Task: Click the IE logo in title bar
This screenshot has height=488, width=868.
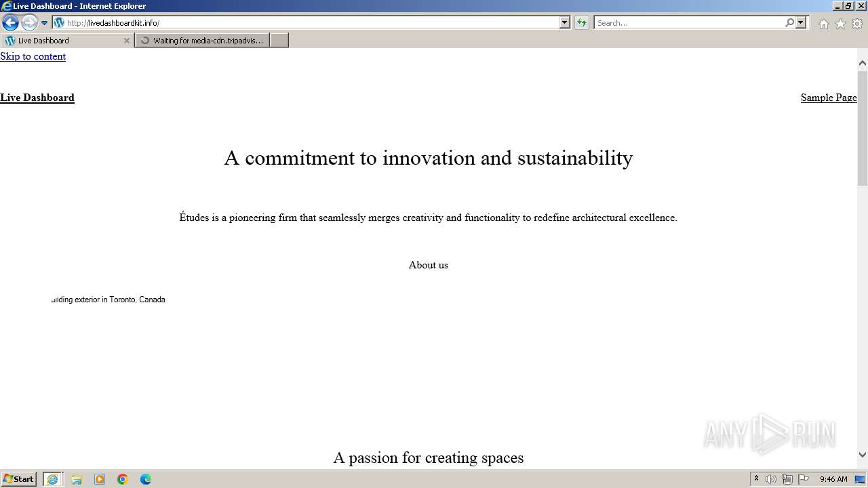Action: 6,6
